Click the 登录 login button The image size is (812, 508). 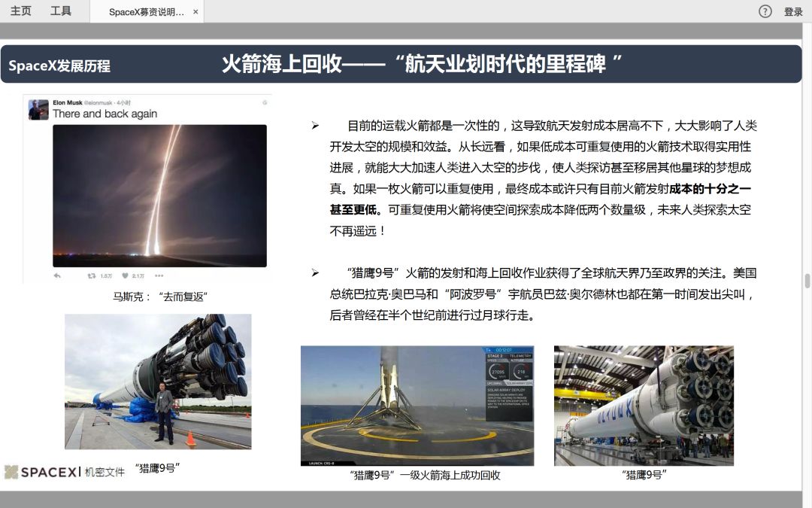coord(793,12)
